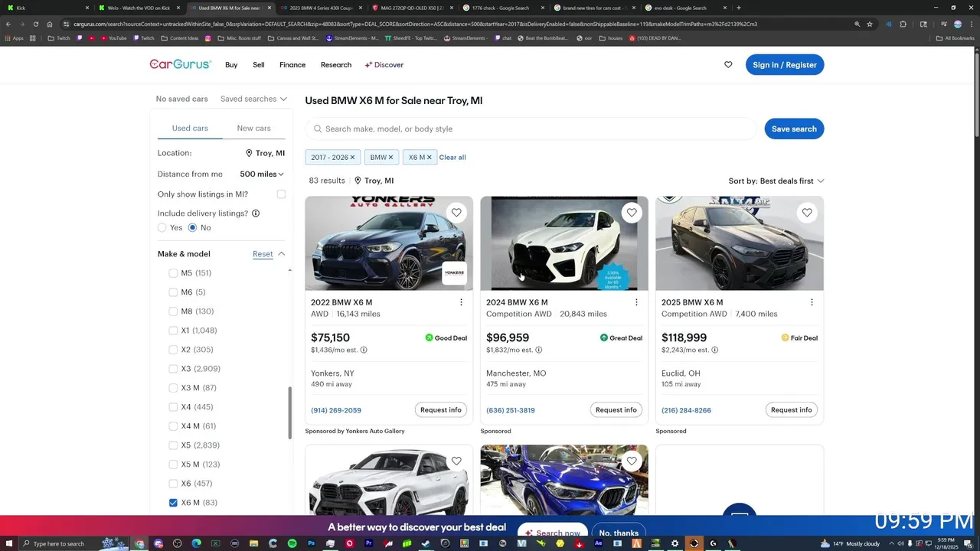
Task: Remove the X6 M model filter chip
Action: pos(429,158)
